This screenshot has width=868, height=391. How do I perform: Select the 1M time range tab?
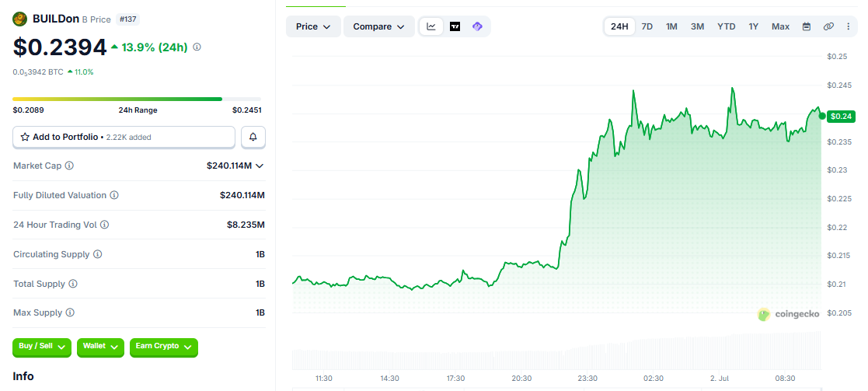click(671, 26)
